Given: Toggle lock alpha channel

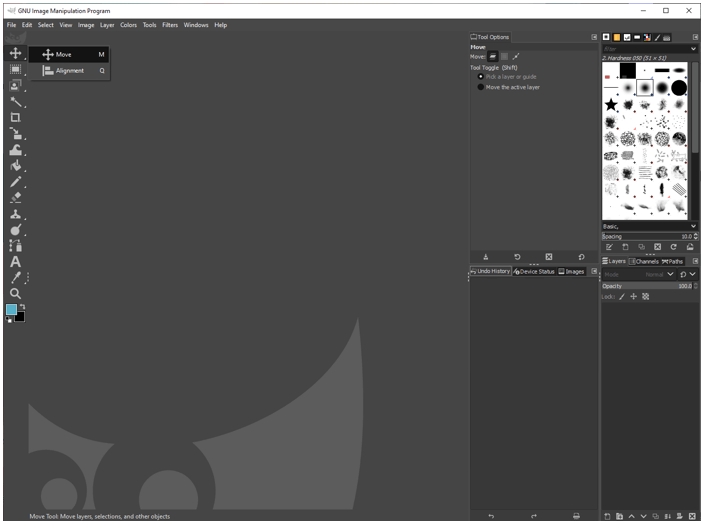Looking at the screenshot, I should tap(646, 296).
